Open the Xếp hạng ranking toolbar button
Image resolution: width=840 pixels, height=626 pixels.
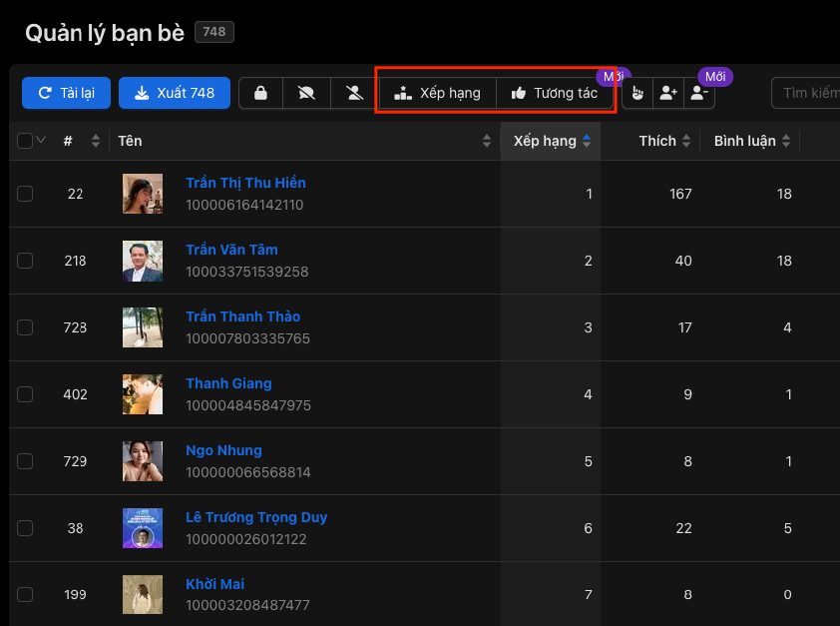point(437,93)
